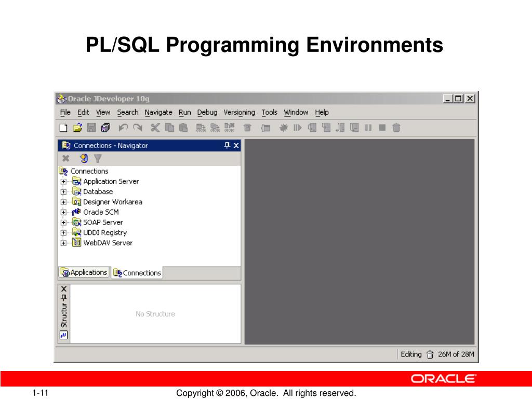Viewport: 532px width, 399px height.
Task: Open the Search menu
Action: pos(128,112)
